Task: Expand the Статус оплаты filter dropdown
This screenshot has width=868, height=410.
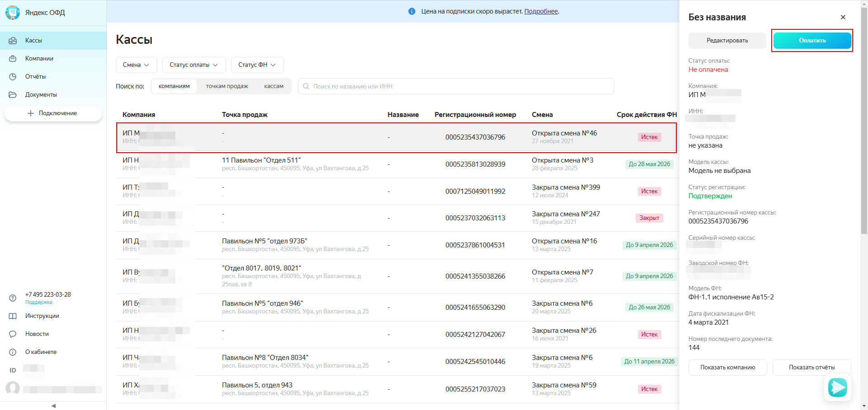Action: 193,65
